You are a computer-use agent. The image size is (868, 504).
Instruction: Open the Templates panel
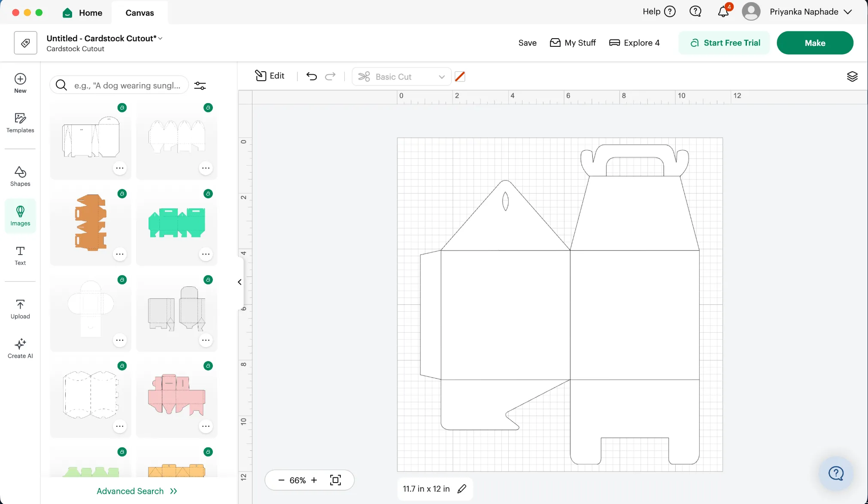(20, 122)
